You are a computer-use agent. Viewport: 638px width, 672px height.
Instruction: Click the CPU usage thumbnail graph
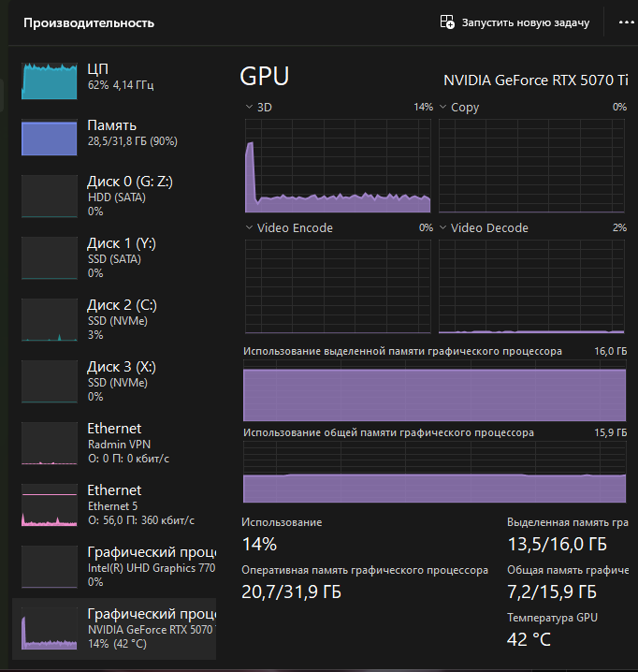coord(50,81)
